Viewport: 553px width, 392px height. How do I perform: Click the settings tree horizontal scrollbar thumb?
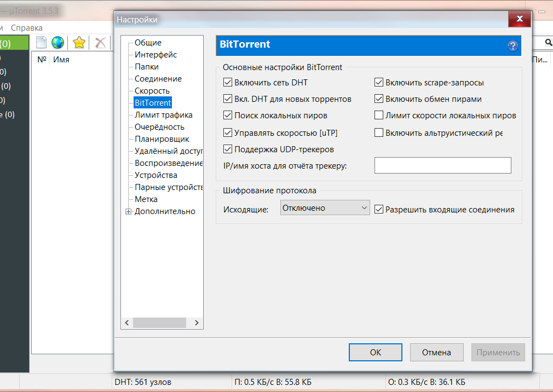[x=159, y=322]
